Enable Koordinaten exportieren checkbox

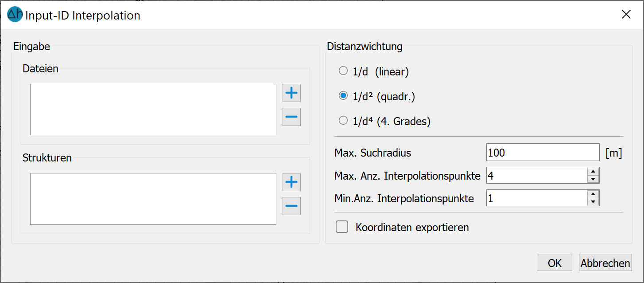pyautogui.click(x=342, y=227)
